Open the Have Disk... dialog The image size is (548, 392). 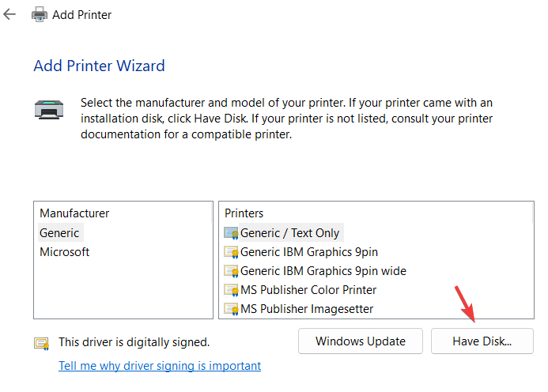click(482, 341)
